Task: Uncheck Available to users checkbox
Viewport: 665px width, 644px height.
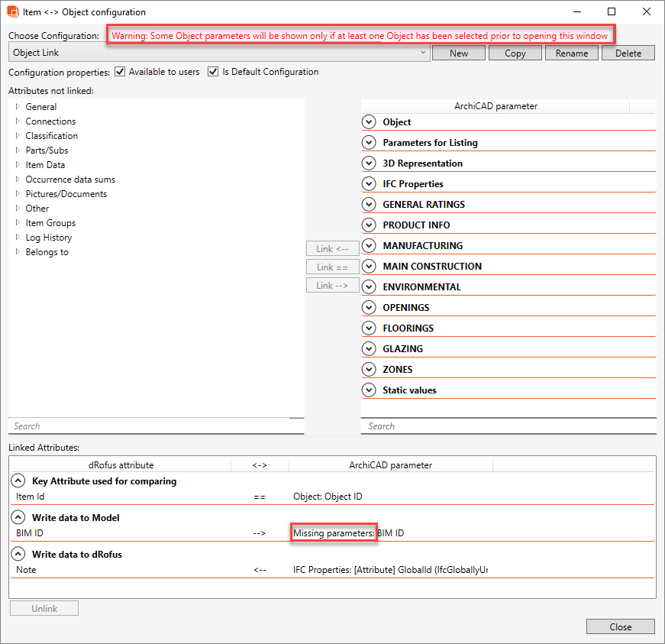Action: click(x=120, y=72)
